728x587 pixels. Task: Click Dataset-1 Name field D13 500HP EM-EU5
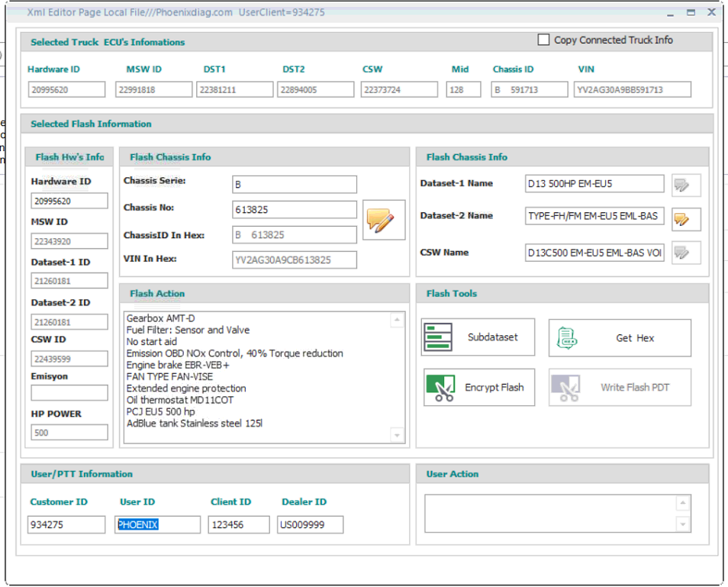coord(594,183)
